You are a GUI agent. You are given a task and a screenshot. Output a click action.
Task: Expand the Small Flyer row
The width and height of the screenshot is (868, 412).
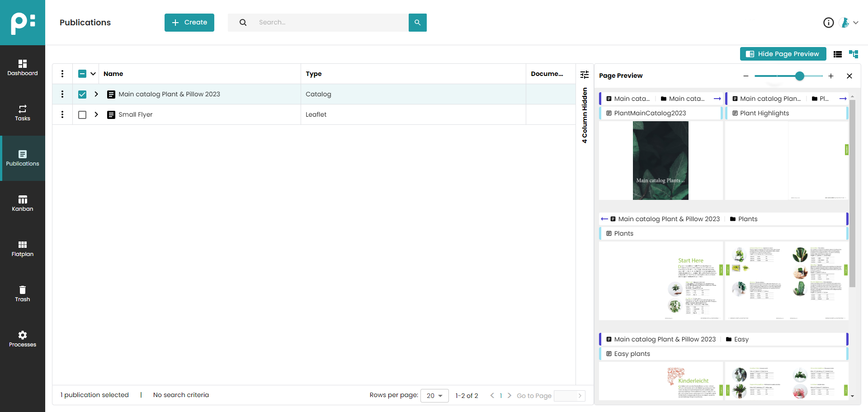tap(96, 114)
